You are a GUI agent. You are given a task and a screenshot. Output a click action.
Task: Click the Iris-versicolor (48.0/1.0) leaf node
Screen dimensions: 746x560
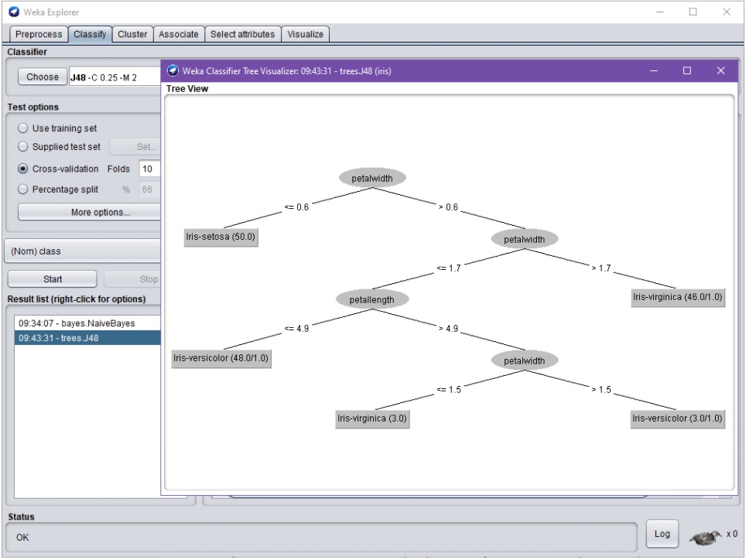point(223,359)
